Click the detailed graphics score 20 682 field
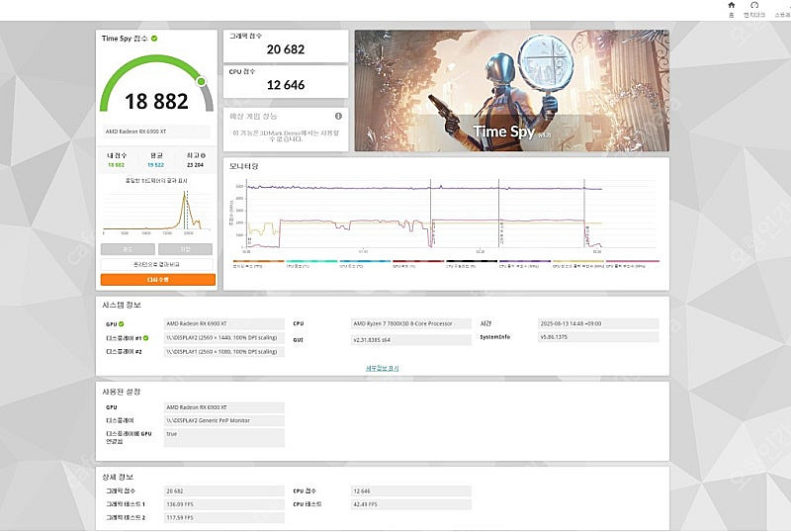791x532 pixels. pos(224,491)
